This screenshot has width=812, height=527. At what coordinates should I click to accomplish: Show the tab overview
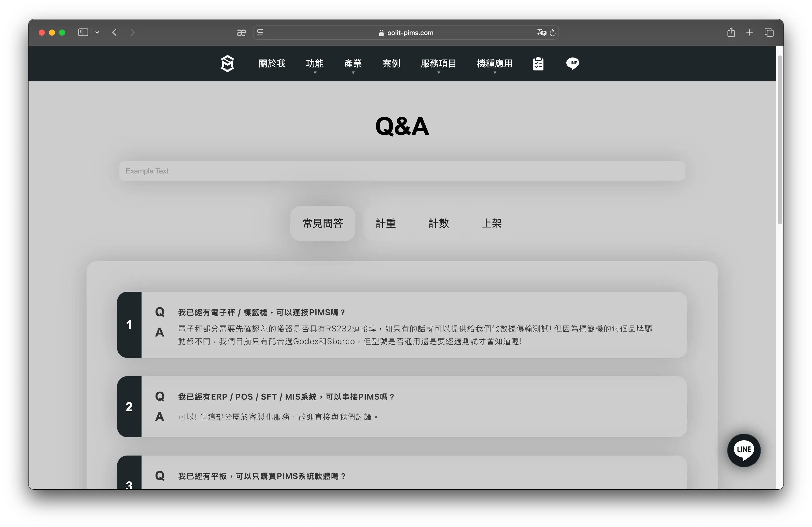click(769, 32)
